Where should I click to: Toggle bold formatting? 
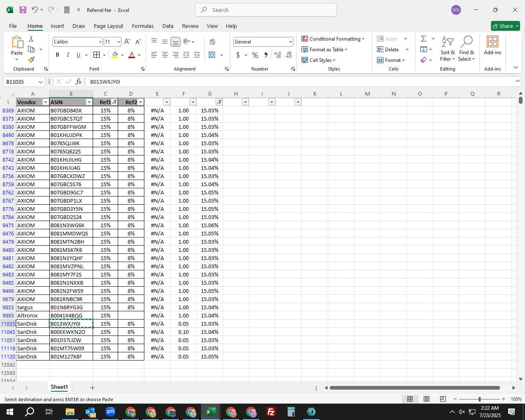(57, 55)
